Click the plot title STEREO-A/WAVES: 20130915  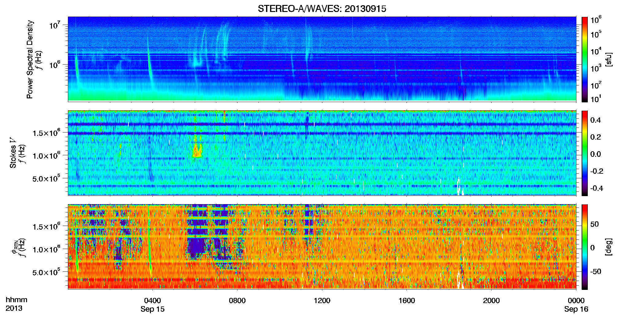[x=322, y=9]
